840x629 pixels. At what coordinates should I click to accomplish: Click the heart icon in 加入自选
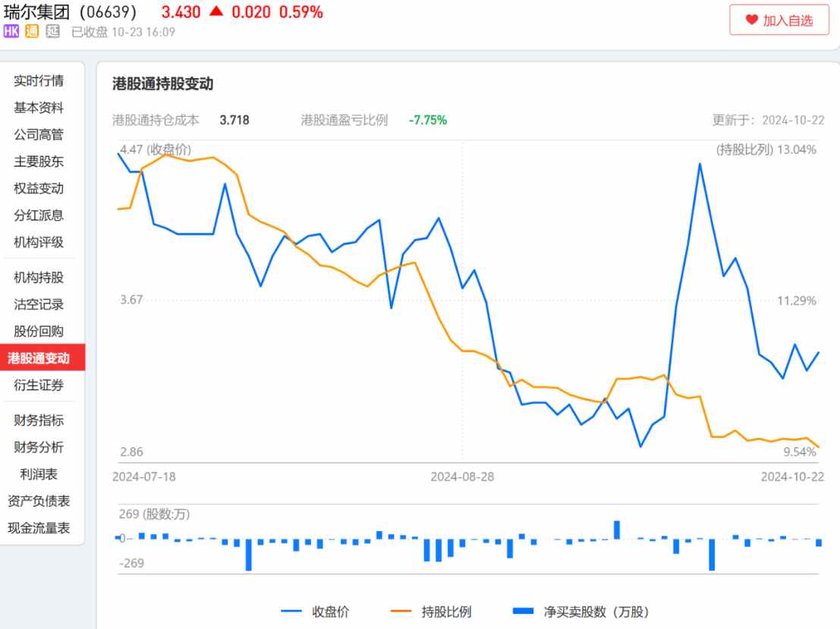pyautogui.click(x=751, y=20)
